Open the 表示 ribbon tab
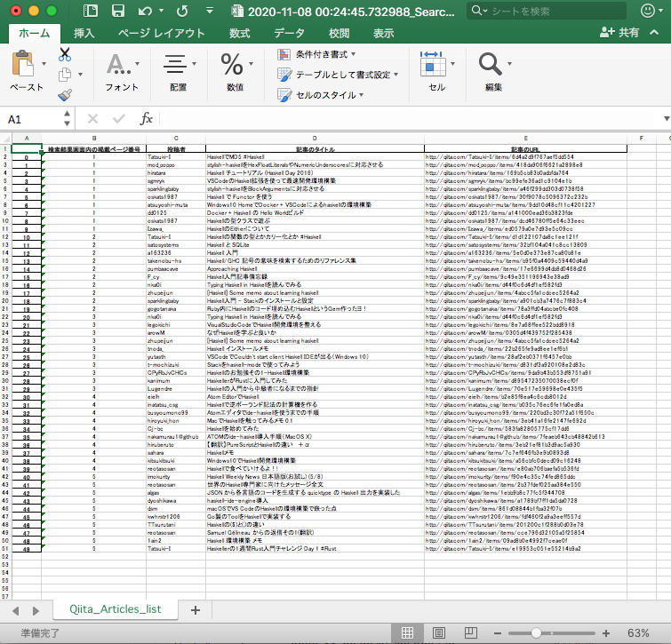Screen dimensions: 671x644 (383, 33)
